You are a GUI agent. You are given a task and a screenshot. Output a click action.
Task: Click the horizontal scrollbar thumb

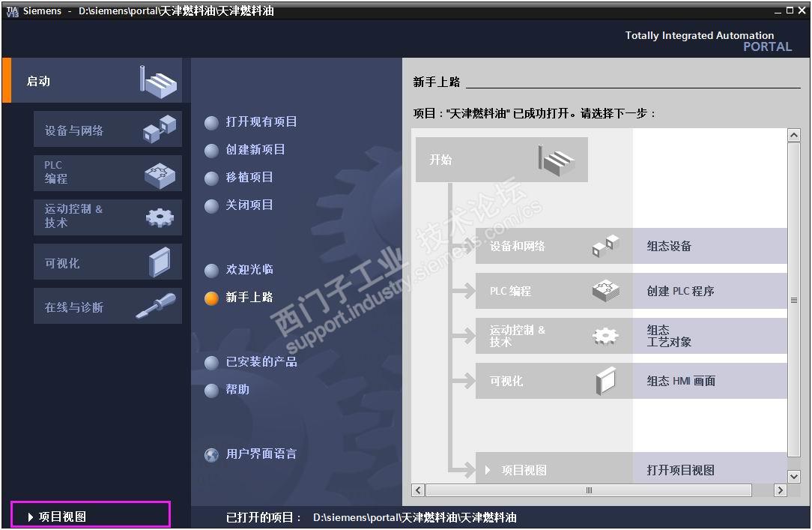[x=589, y=490]
